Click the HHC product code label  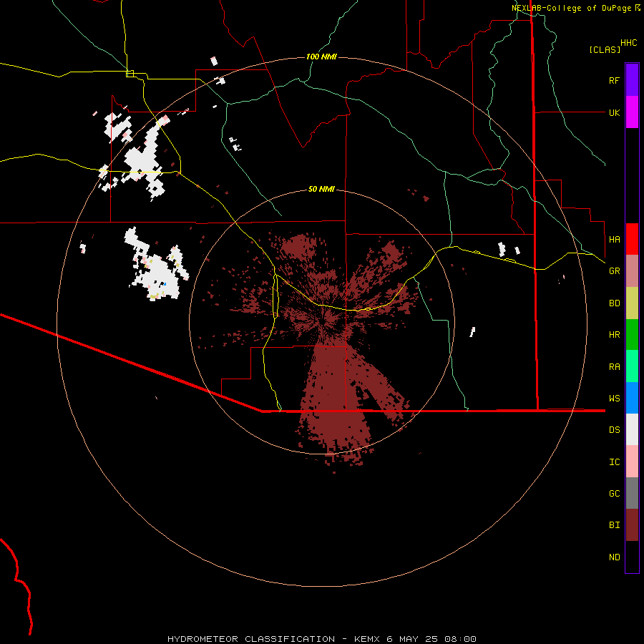629,43
